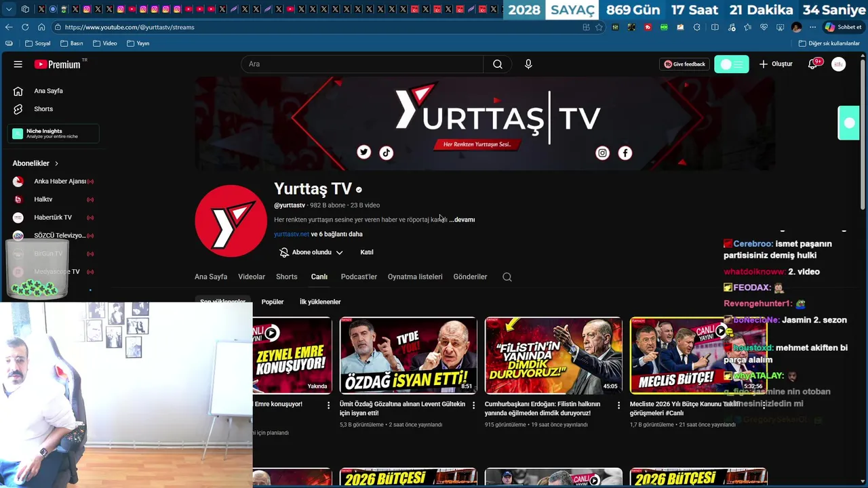Click the magnifier search button beside Ara field
The width and height of the screenshot is (868, 488).
(498, 64)
